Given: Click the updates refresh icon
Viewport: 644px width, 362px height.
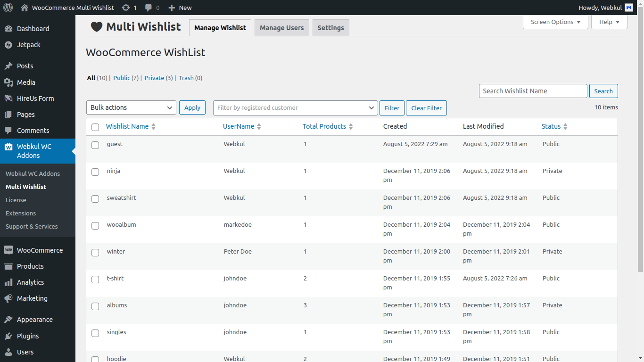Looking at the screenshot, I should pyautogui.click(x=126, y=8).
